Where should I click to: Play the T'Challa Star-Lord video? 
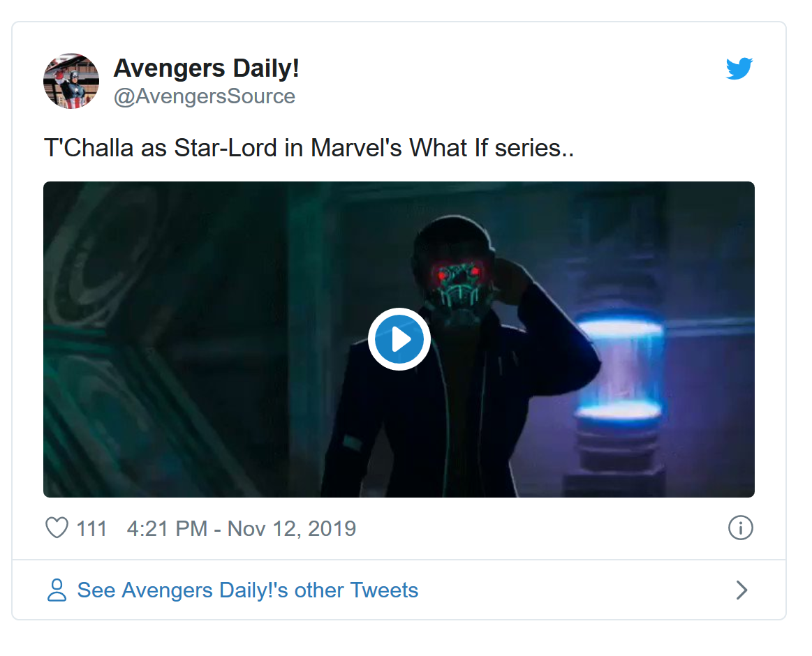[399, 339]
